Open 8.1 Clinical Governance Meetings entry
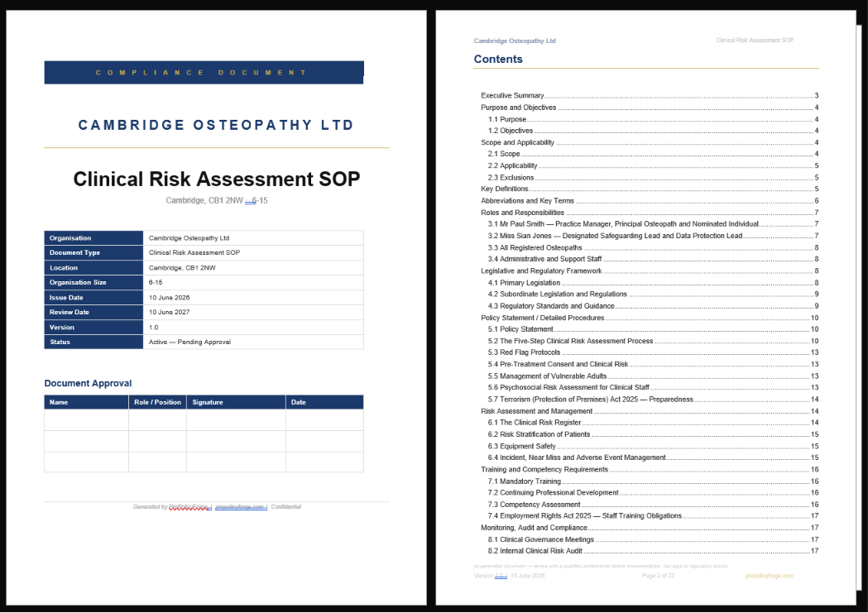868x613 pixels. [x=653, y=539]
